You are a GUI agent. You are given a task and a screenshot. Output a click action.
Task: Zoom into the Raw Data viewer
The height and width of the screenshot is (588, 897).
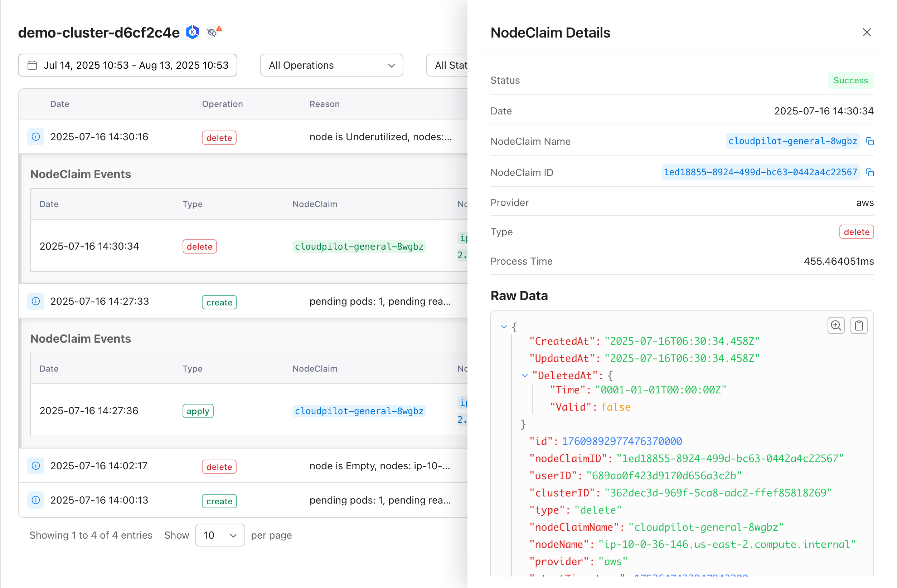[835, 325]
